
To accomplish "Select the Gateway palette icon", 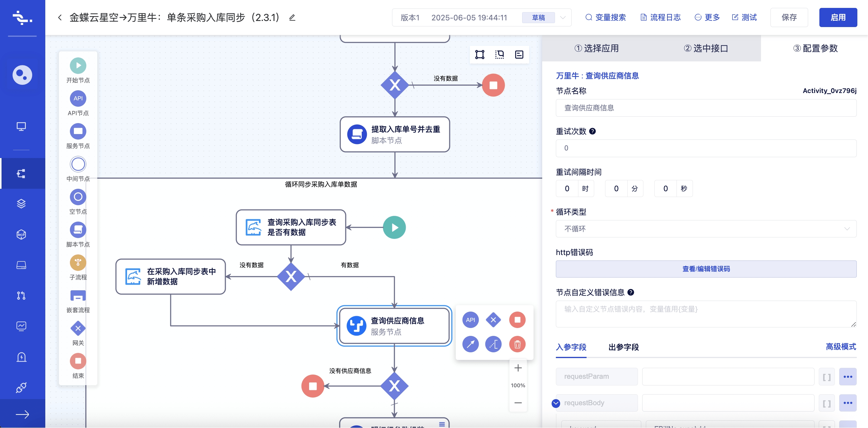I will 78,328.
